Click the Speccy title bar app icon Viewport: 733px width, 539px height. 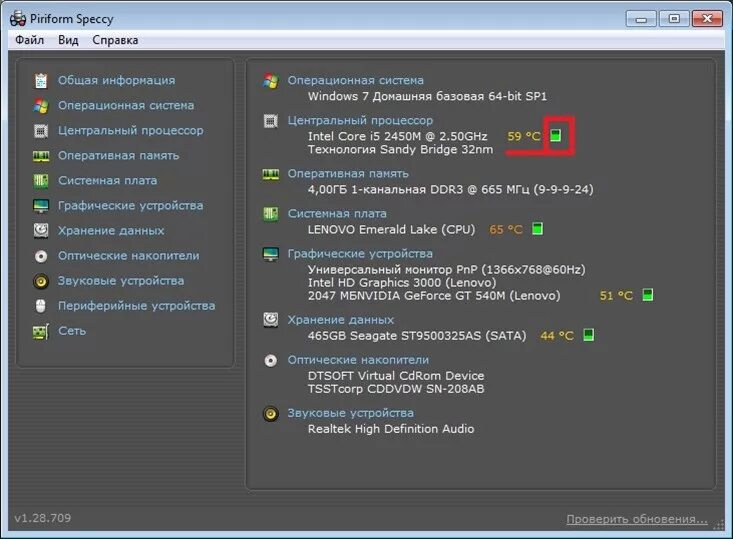click(18, 19)
